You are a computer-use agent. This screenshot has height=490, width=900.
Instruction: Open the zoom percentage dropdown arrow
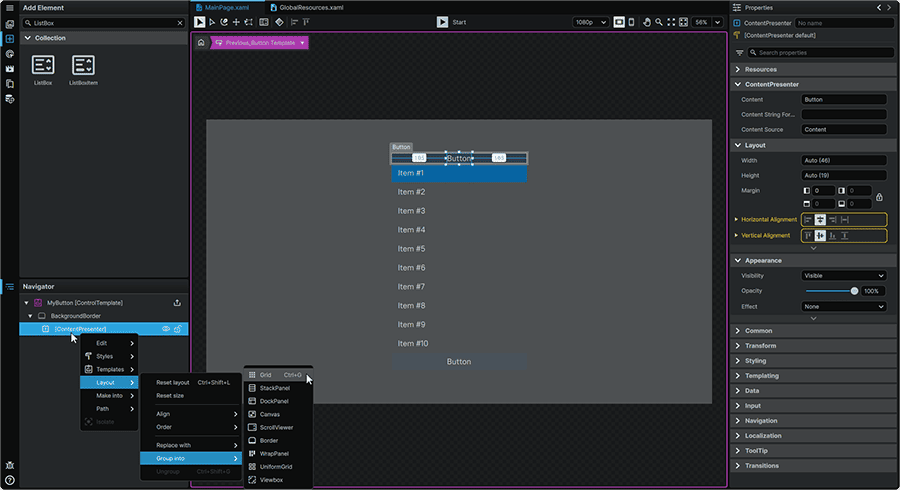coord(717,22)
